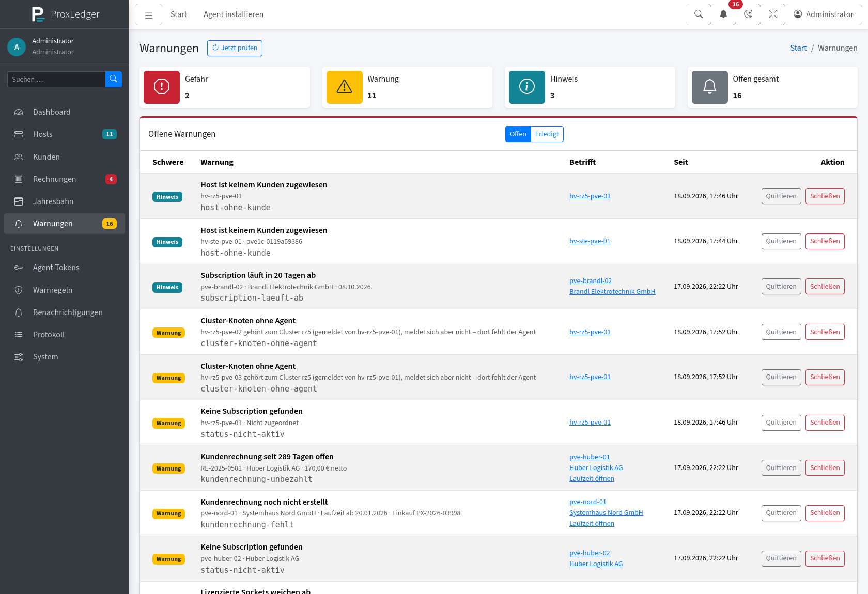Quittieren the subscription-laeuft-ab warning

(781, 287)
